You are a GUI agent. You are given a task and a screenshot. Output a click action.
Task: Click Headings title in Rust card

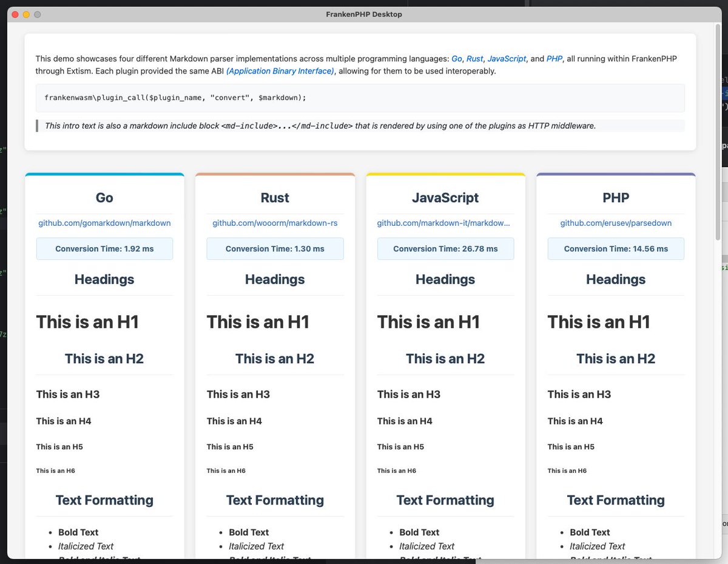(275, 279)
